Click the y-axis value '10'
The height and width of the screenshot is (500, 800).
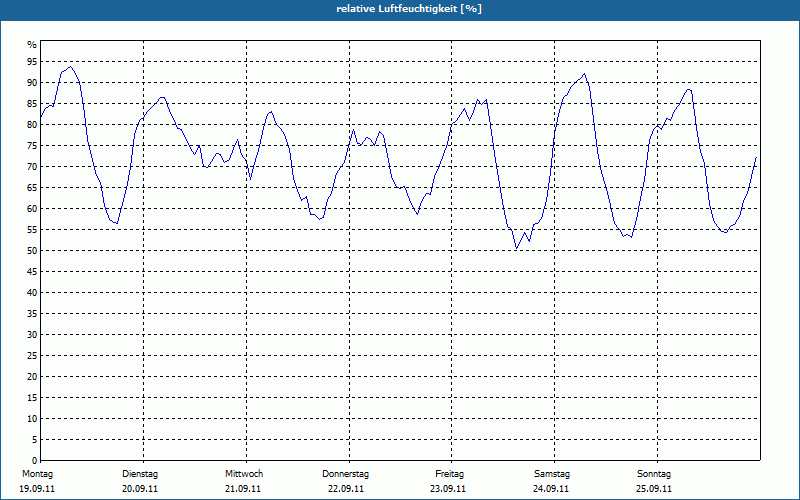[x=32, y=418]
